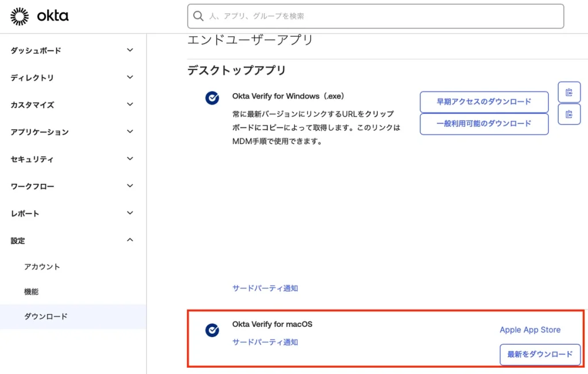Screen dimensions: 588x374
Task: Expand the ディレクトリ section chevron
Action: 130,78
